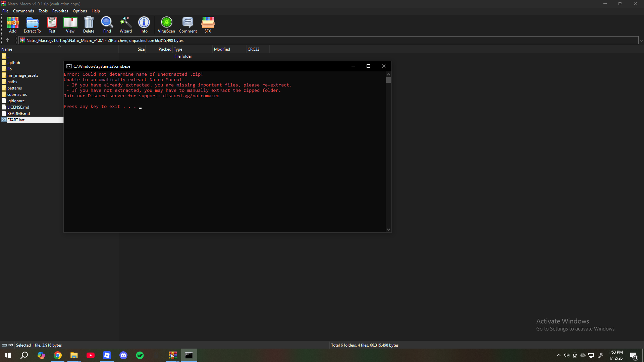644x362 pixels.
Task: Go up one folder level arrow
Action: [x=7, y=40]
